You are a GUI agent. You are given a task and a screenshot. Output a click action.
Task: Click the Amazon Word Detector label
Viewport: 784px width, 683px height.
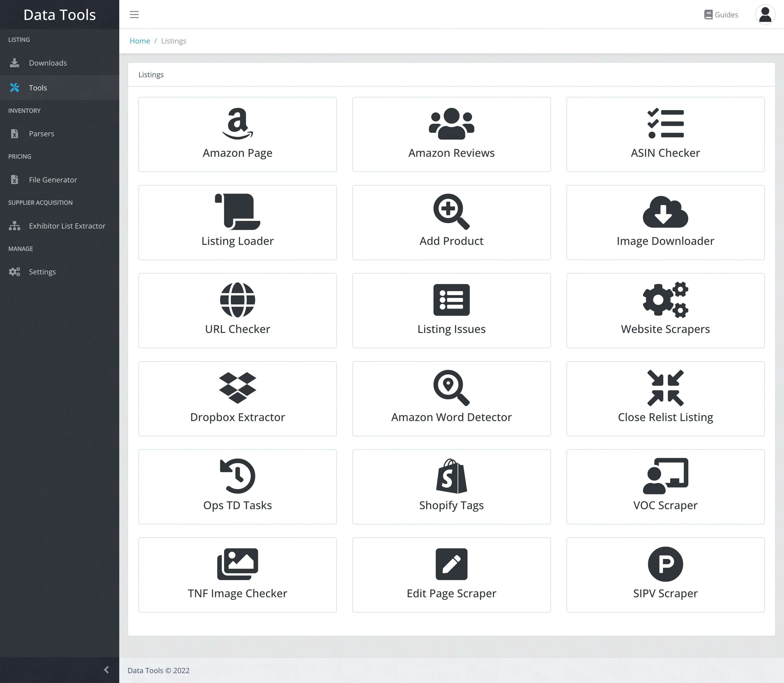click(451, 417)
